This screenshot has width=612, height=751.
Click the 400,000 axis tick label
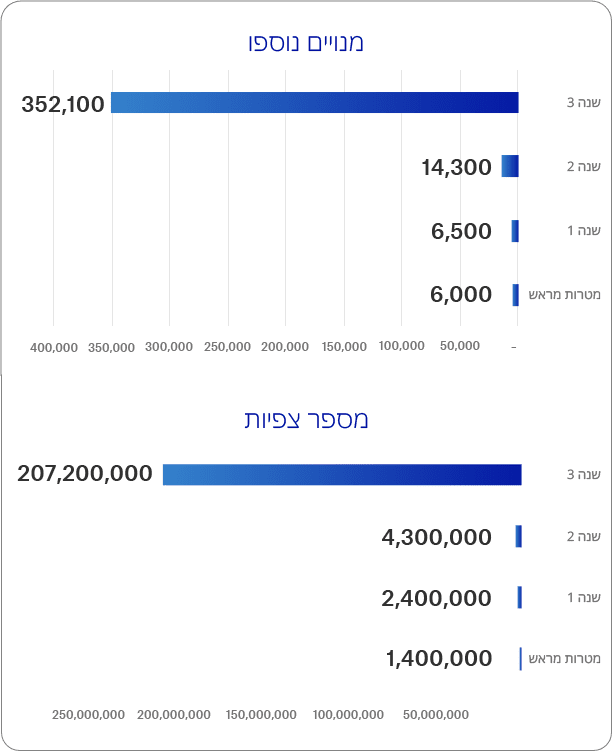(54, 347)
